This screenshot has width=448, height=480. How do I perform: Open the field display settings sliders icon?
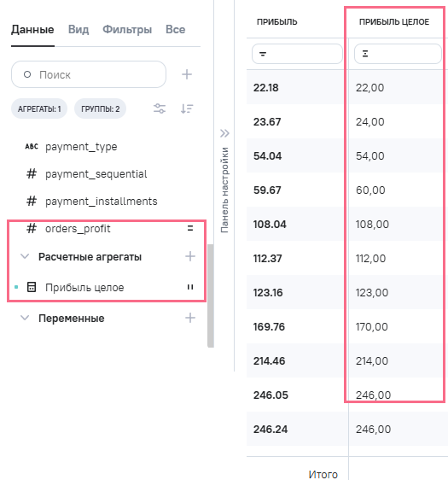160,108
